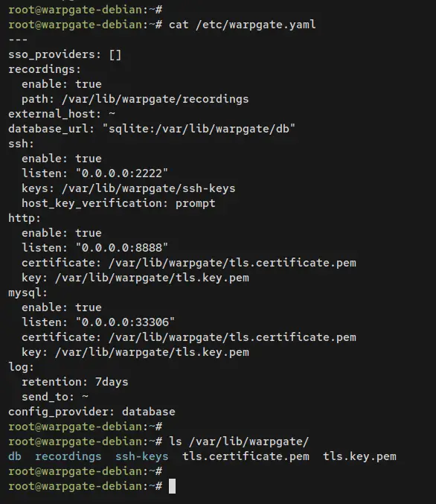Image resolution: width=436 pixels, height=504 pixels.
Task: Click the 'ssh-keys' directory in ls output
Action: pos(141,456)
